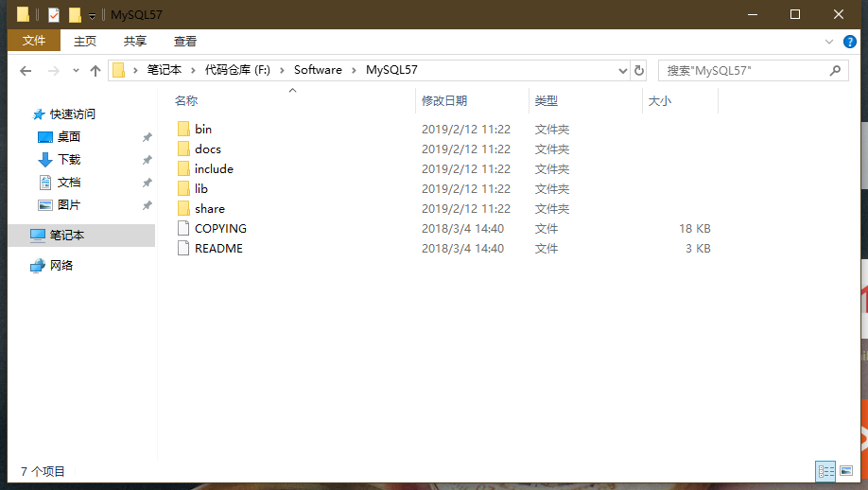Unpin 桌面 using its pin icon
The image size is (868, 490).
coord(147,137)
